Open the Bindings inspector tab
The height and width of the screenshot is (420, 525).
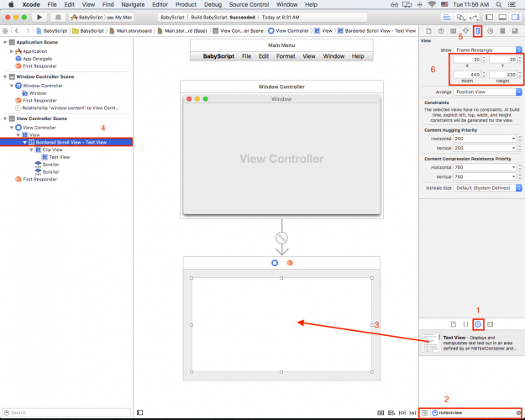point(502,31)
